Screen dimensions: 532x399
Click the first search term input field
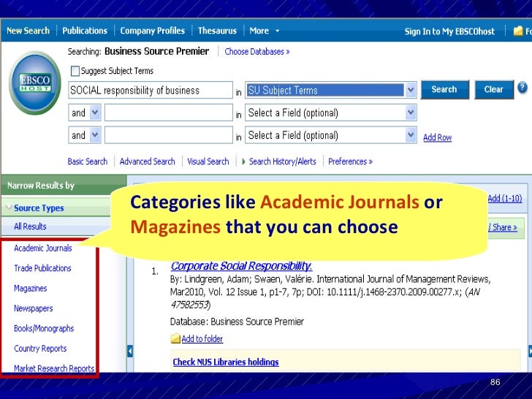(x=150, y=91)
